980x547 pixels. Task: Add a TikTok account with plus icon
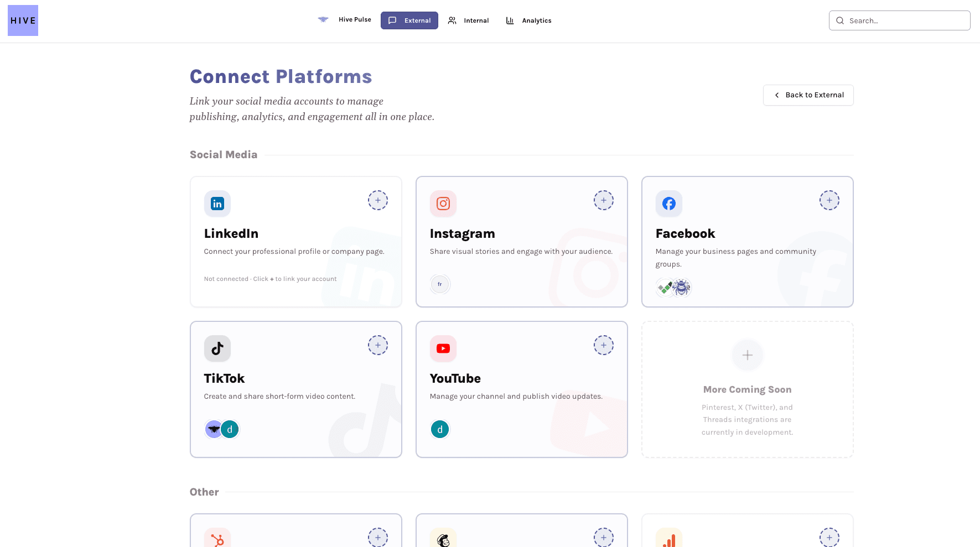tap(378, 345)
